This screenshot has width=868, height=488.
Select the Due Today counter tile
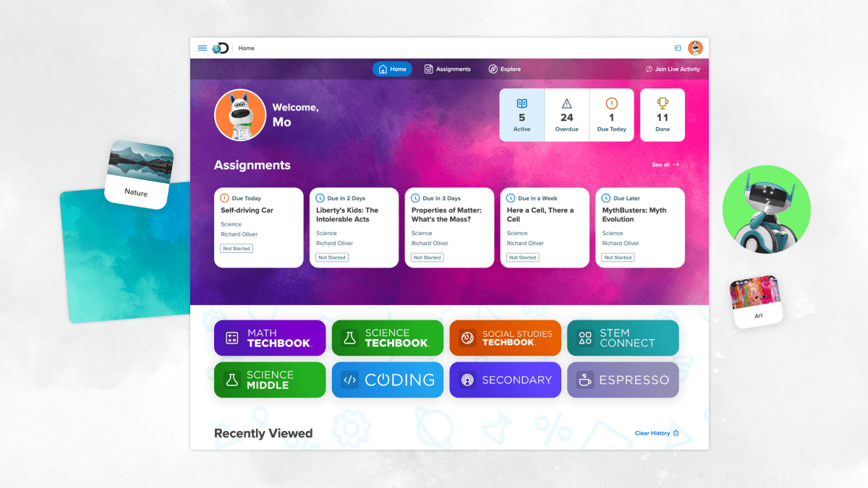612,115
